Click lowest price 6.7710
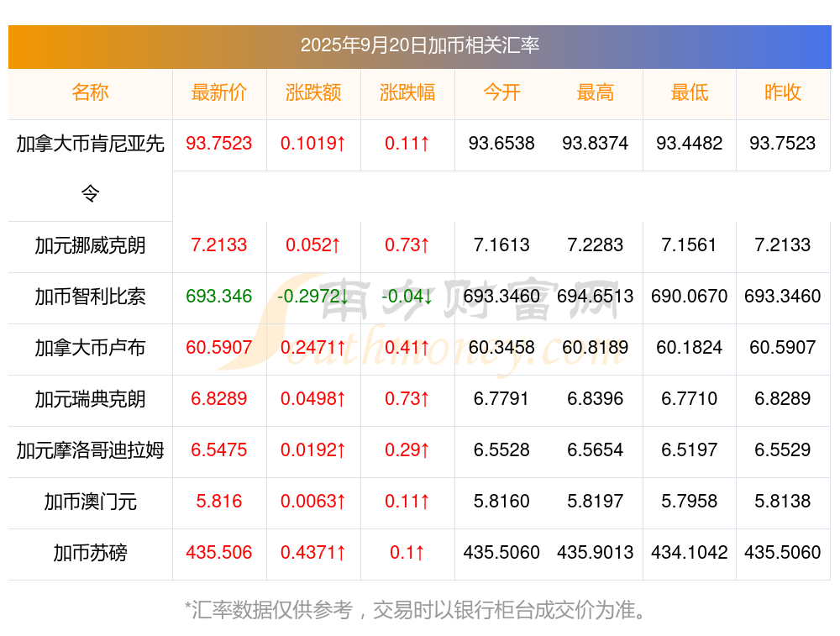 [x=690, y=398]
